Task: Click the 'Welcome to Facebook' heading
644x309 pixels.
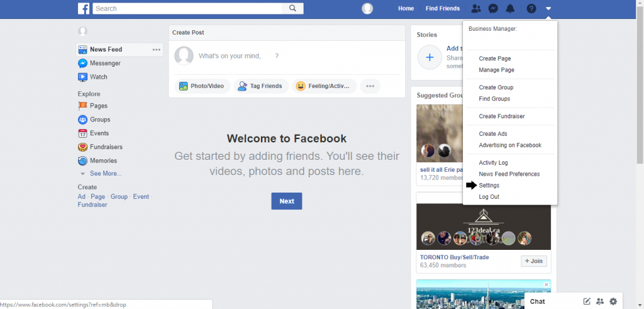Action: pos(287,138)
